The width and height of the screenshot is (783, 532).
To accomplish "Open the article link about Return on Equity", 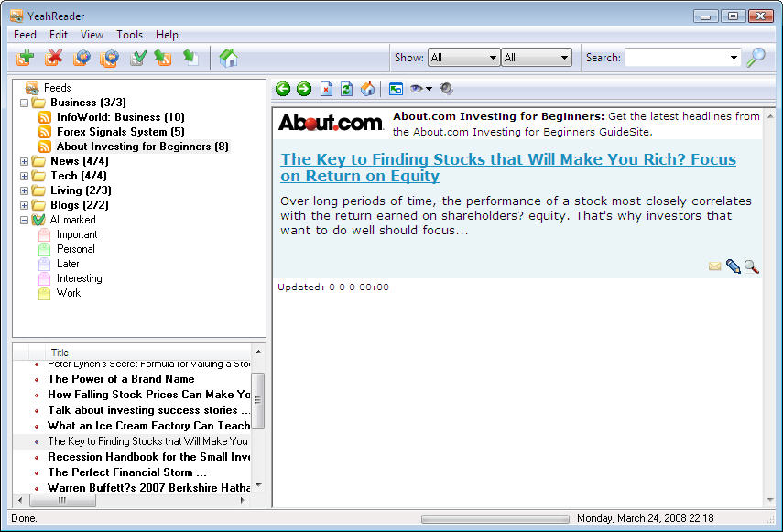I will (508, 168).
